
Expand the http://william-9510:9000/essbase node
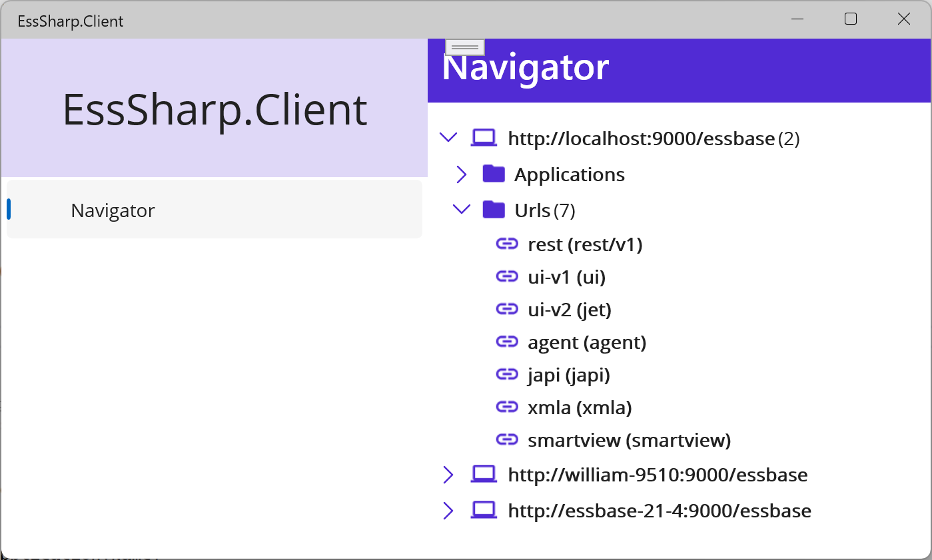[x=448, y=473]
